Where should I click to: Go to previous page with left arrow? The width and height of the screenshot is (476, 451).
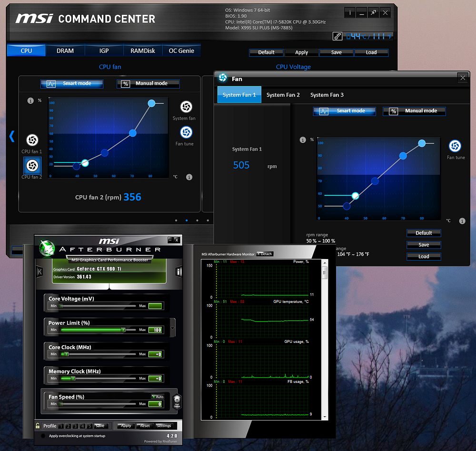tap(12, 136)
